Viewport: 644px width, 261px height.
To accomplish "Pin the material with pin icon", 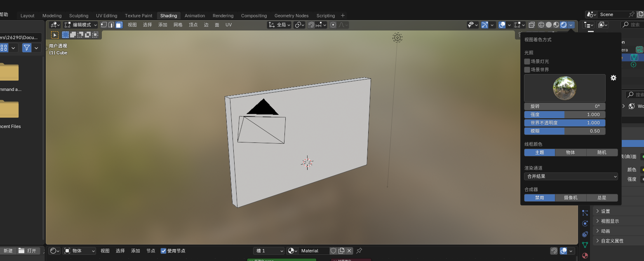I will pyautogui.click(x=359, y=251).
